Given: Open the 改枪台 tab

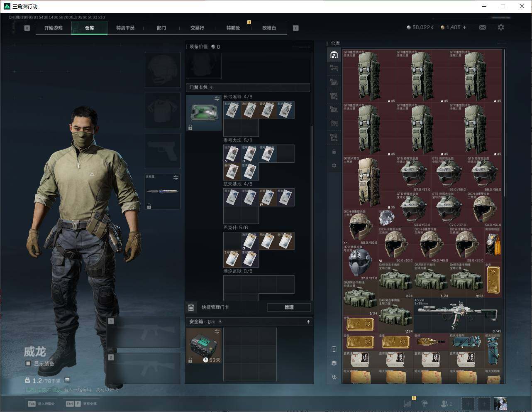Looking at the screenshot, I should click(x=269, y=28).
